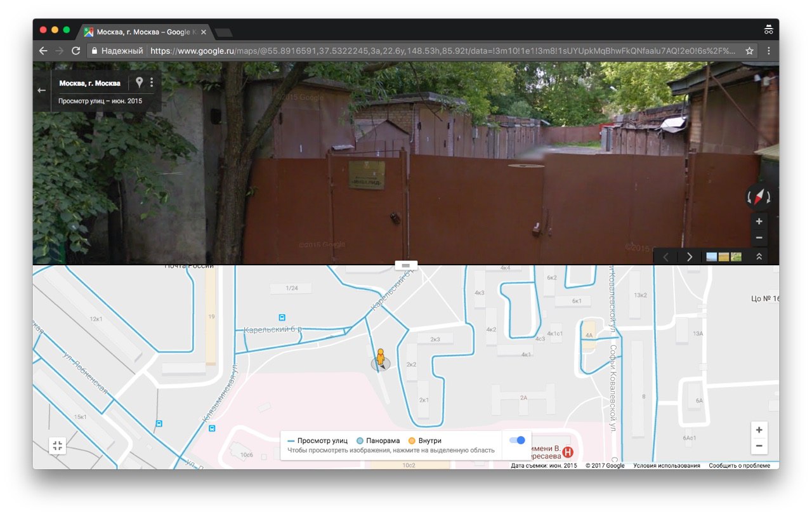This screenshot has height=516, width=812.
Task: Zoom out on the map
Action: coord(759,446)
